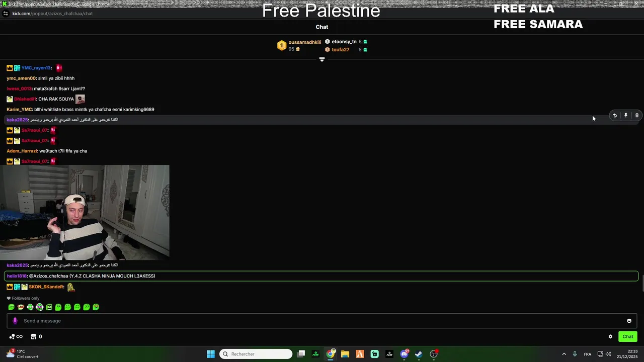Insert the ninth emote in quick row
644x362 pixels.
pyautogui.click(x=87, y=307)
